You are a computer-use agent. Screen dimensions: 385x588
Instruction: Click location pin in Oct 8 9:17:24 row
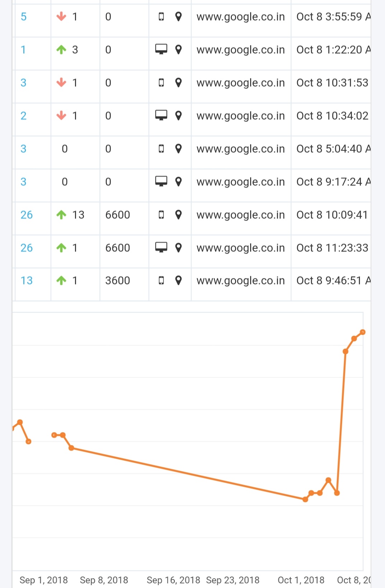pyautogui.click(x=178, y=182)
